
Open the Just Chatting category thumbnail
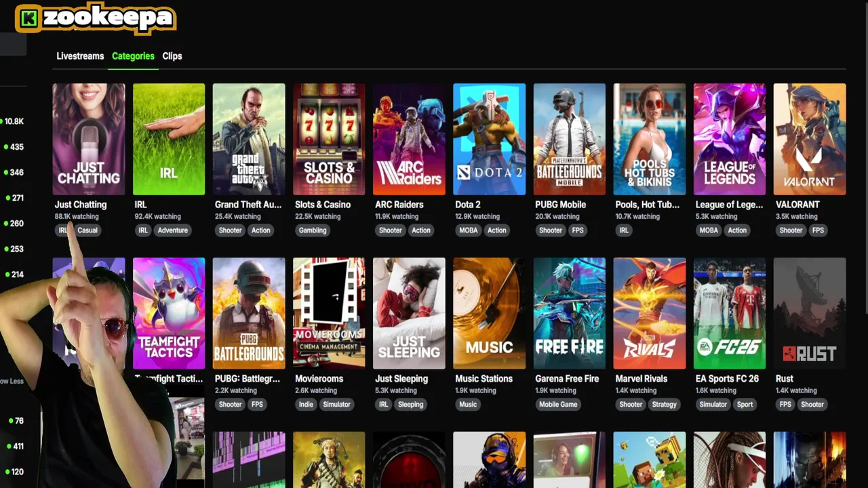click(89, 139)
